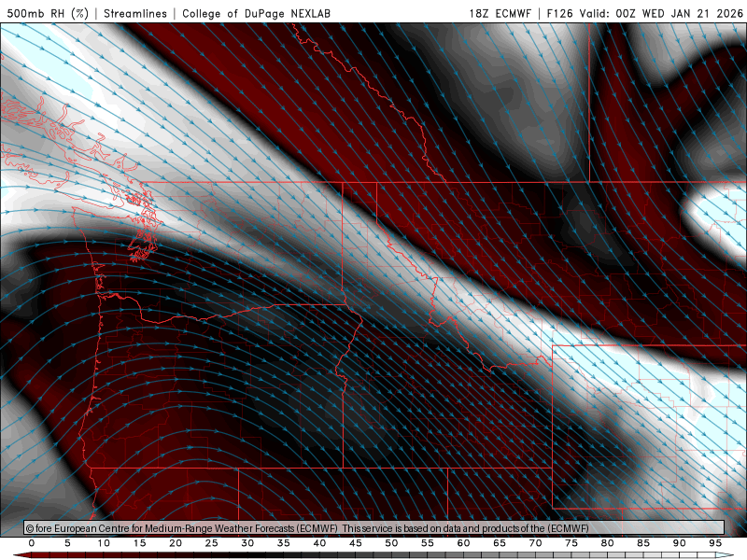Click the "18Z ECMWF" model run label
Viewport: 747px width, 560px height.
(x=500, y=13)
